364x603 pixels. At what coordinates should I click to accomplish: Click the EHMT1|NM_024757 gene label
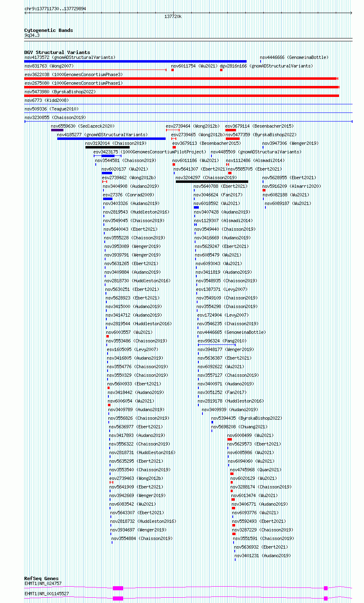[x=43, y=584]
